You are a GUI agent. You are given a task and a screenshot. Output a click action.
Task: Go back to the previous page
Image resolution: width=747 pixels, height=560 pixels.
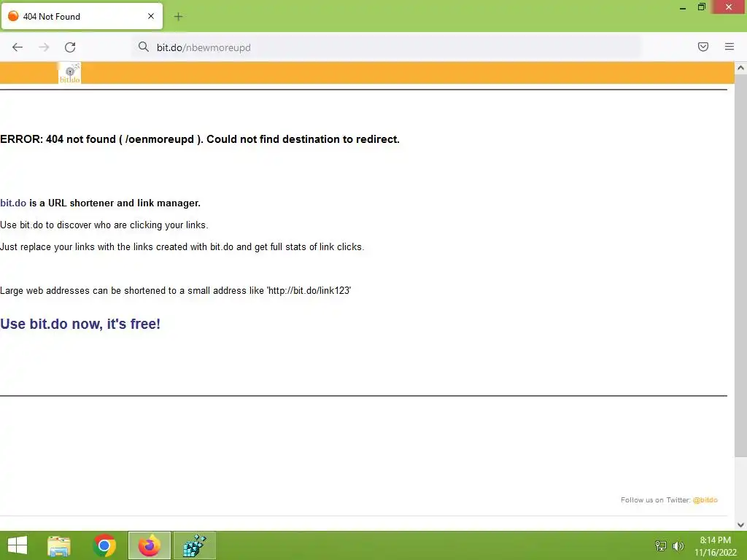18,47
